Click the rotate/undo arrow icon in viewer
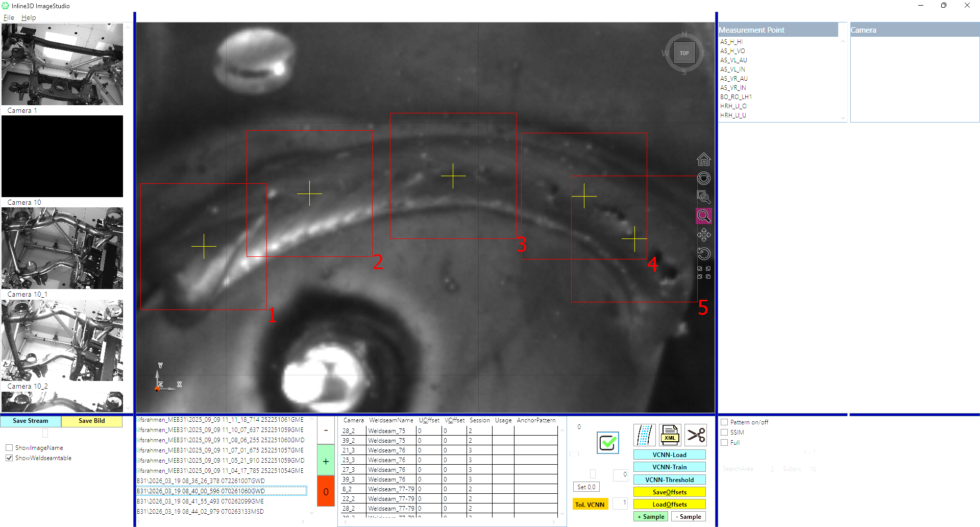 coord(703,254)
